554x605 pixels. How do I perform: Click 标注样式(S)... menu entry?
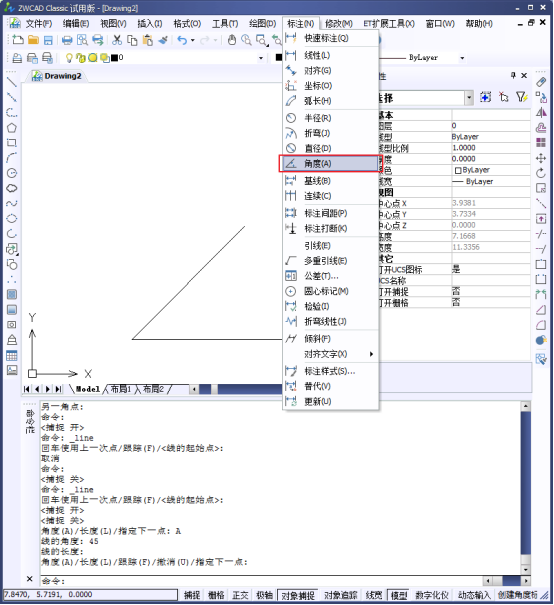[x=331, y=371]
